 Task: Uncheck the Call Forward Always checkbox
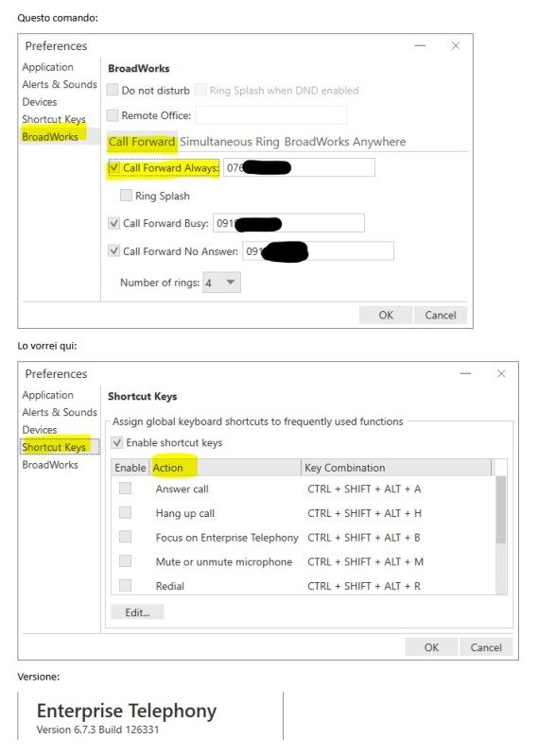(113, 167)
